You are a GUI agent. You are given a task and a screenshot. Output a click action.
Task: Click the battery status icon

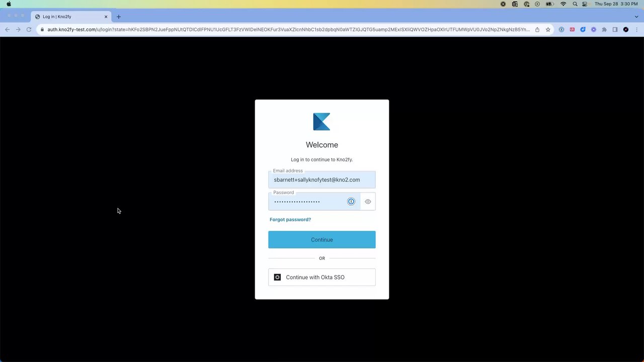550,4
